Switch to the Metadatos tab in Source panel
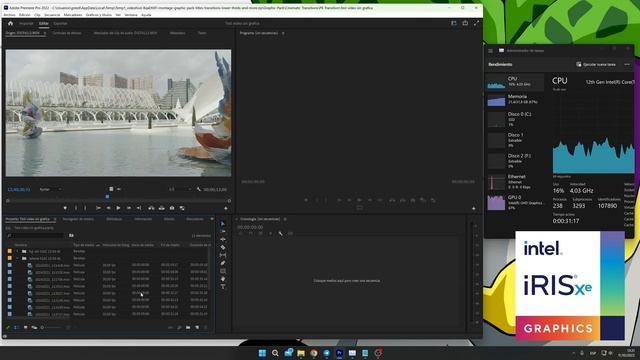Screen dimensions: 640x360 point(178,33)
